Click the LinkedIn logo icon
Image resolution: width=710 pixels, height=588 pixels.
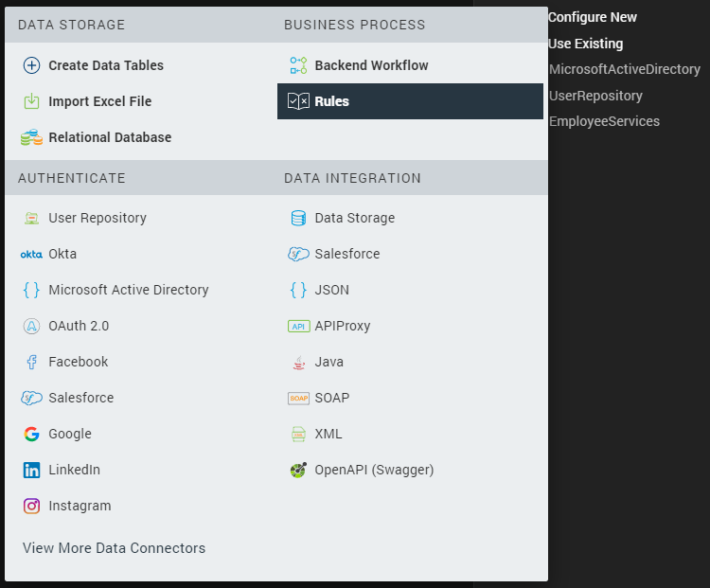coord(31,470)
